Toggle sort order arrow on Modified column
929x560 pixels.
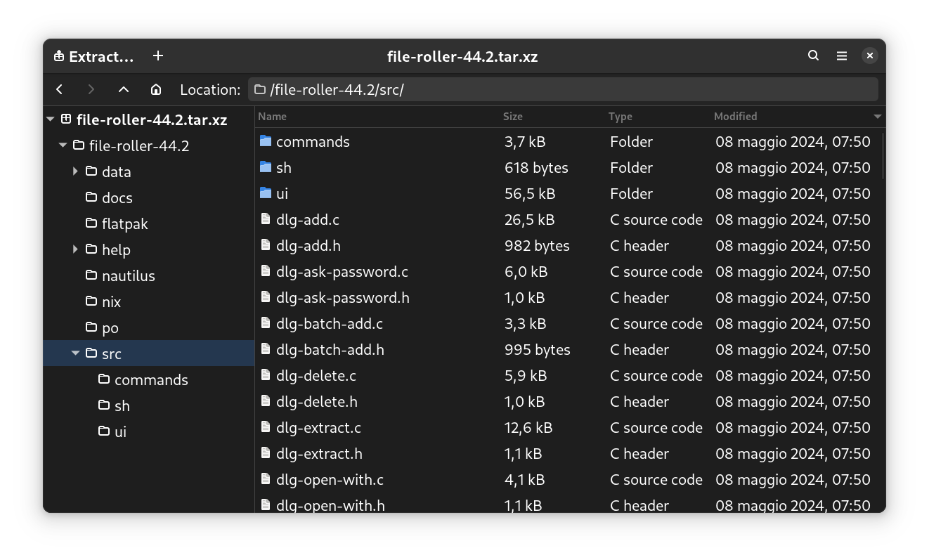click(877, 117)
